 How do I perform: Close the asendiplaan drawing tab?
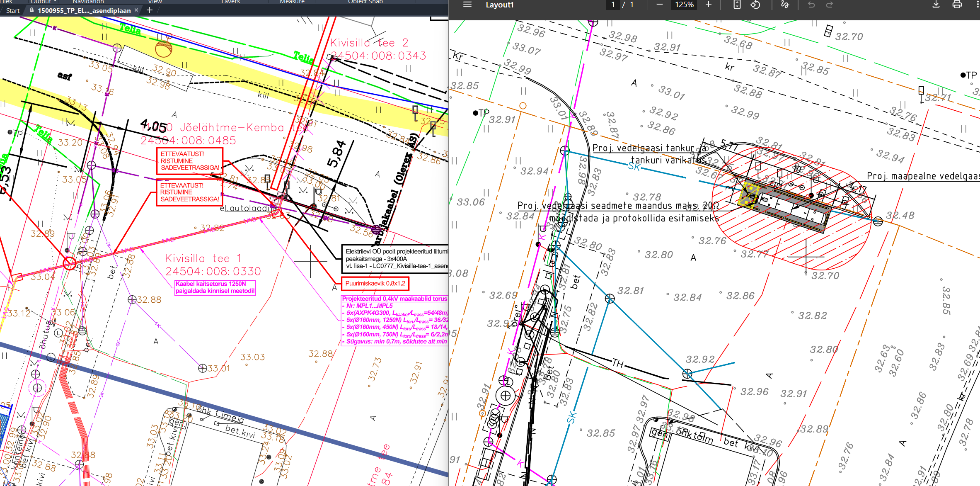[136, 10]
